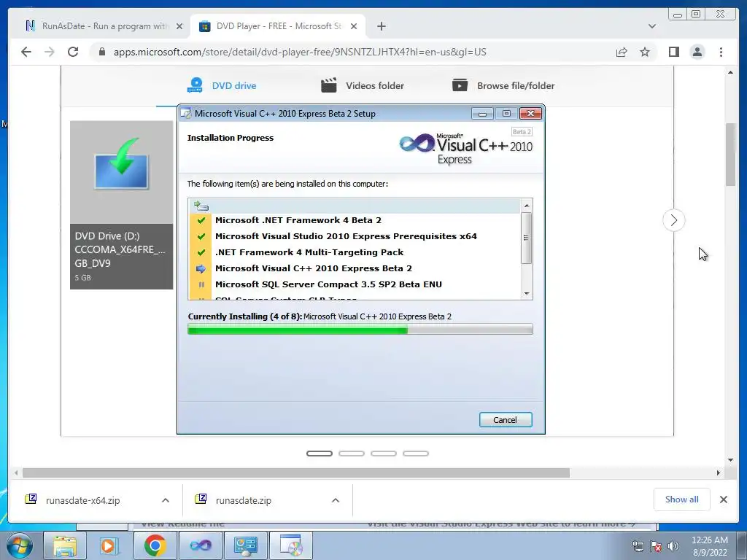Switch to RunAsDate browser tab
Screen dimensions: 747x560
(104, 26)
